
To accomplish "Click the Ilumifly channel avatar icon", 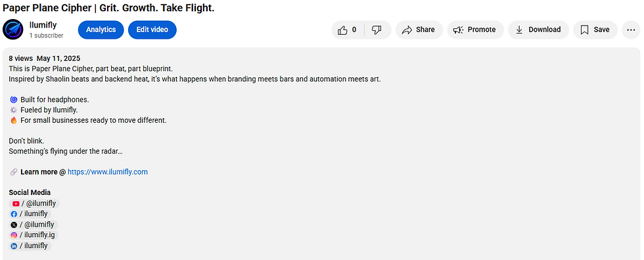I will (x=12, y=30).
